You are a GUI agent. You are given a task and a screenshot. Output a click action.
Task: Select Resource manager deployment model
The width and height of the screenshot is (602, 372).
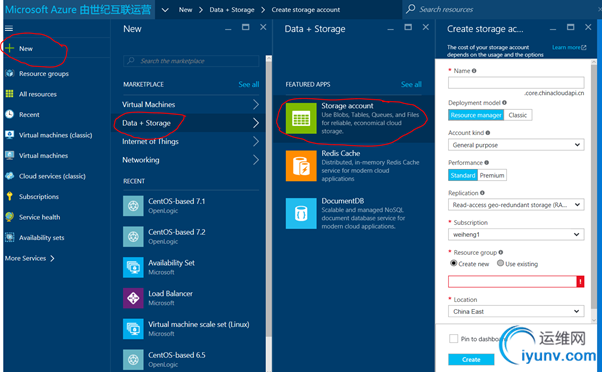[x=476, y=115]
